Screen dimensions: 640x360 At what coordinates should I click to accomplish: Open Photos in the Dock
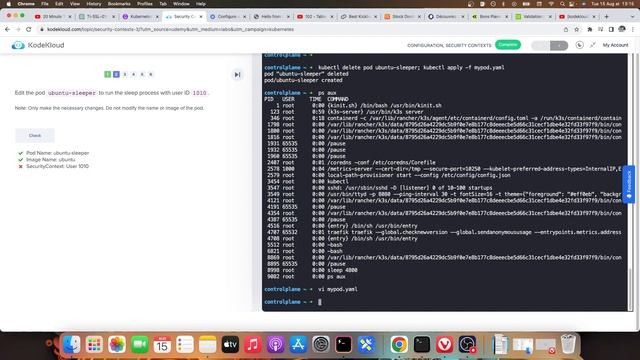click(117, 345)
